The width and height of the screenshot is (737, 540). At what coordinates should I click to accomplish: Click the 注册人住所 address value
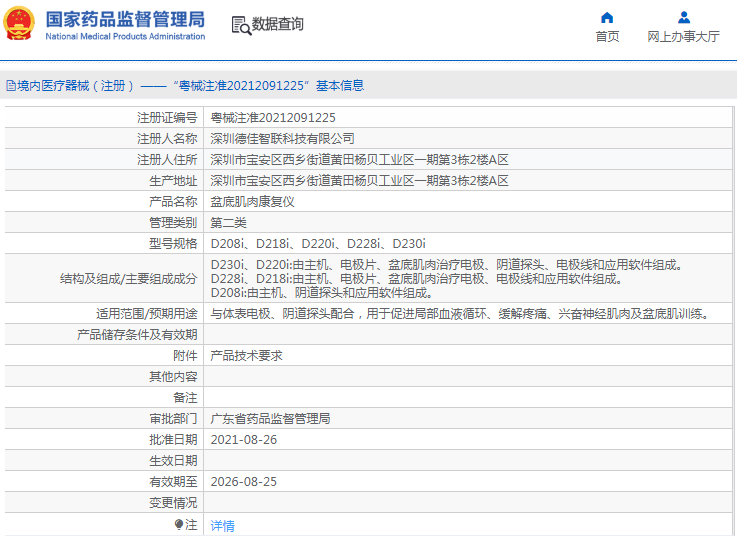coord(359,160)
